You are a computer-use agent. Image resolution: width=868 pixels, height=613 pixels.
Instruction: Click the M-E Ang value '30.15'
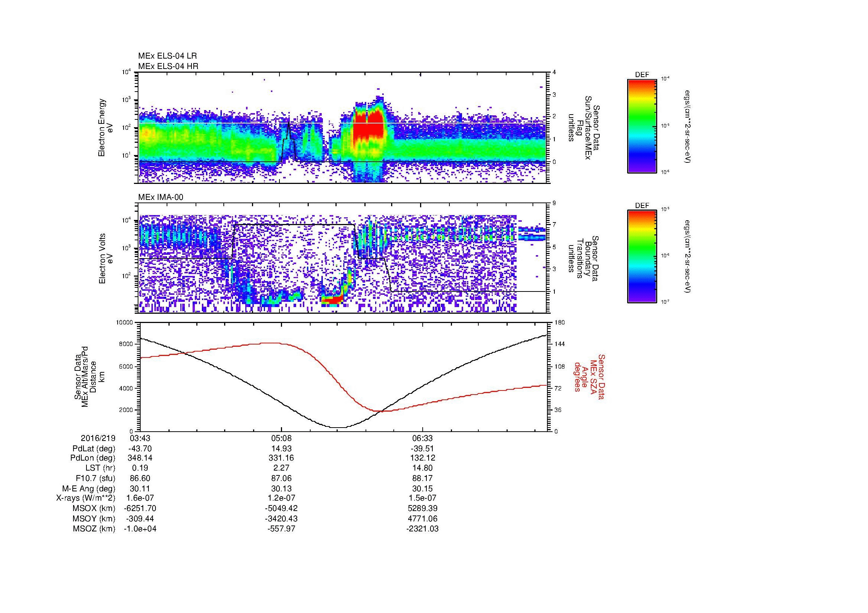coord(422,488)
